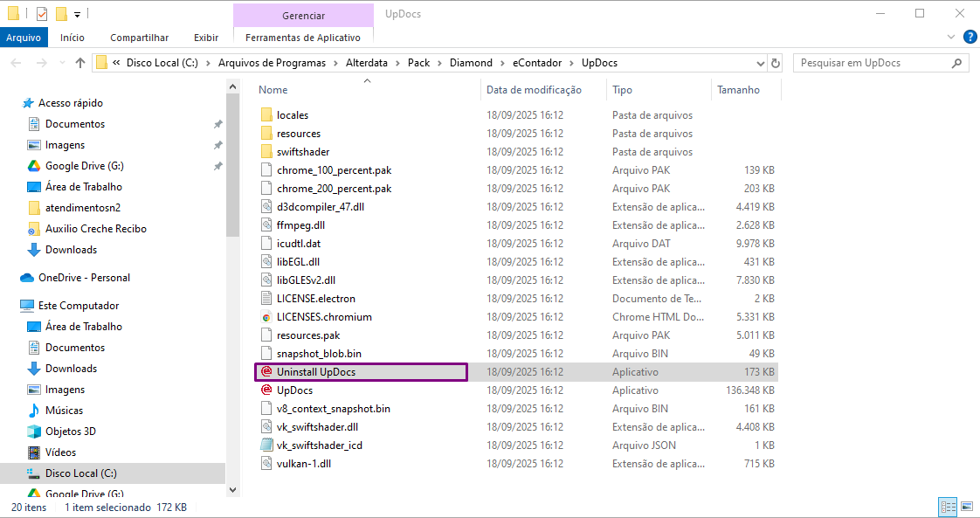
Task: Select the icudtl.dat file name
Action: (299, 244)
